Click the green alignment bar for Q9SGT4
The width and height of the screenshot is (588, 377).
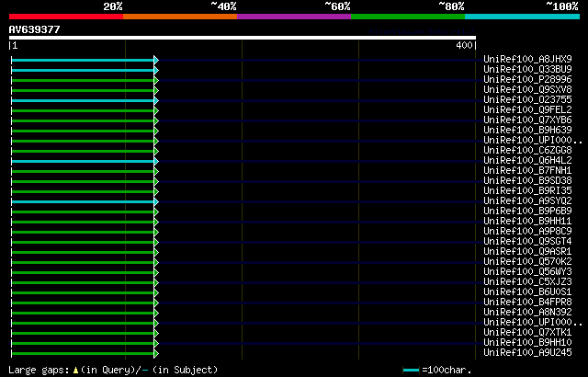(x=83, y=243)
